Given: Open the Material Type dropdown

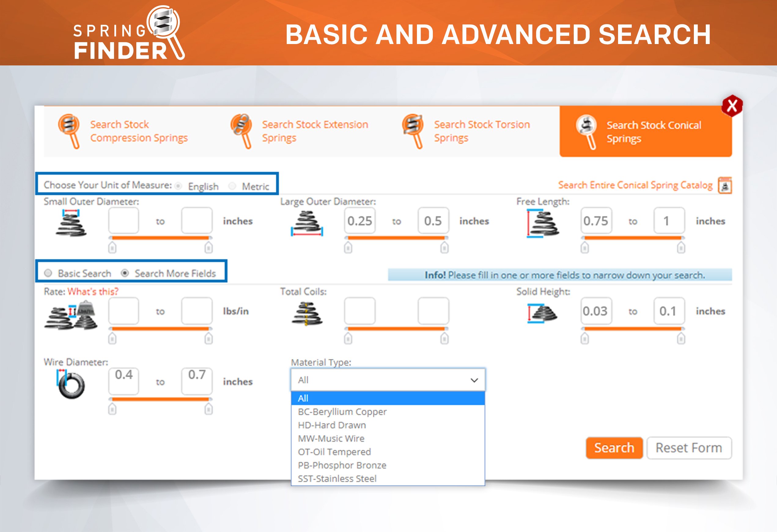Looking at the screenshot, I should pyautogui.click(x=388, y=380).
